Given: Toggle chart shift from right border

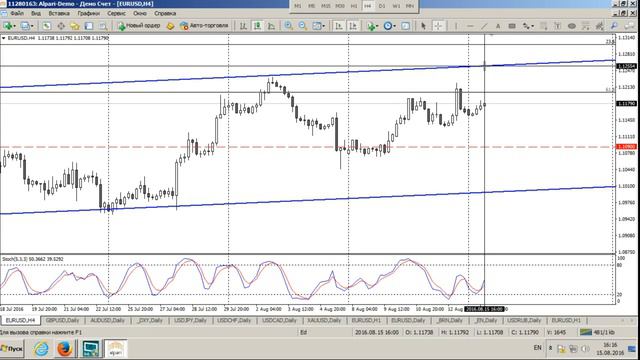Looking at the screenshot, I should pyautogui.click(x=353, y=26).
